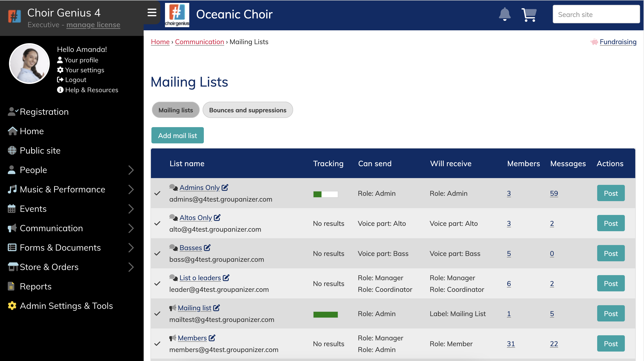Click the checkmark on Basses row
The image size is (644, 361).
click(157, 254)
